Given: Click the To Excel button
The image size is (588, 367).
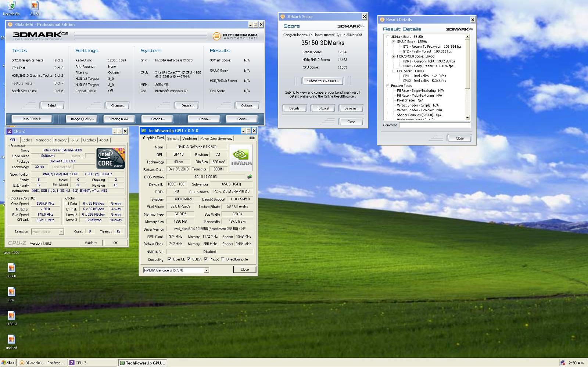Looking at the screenshot, I should tap(323, 108).
